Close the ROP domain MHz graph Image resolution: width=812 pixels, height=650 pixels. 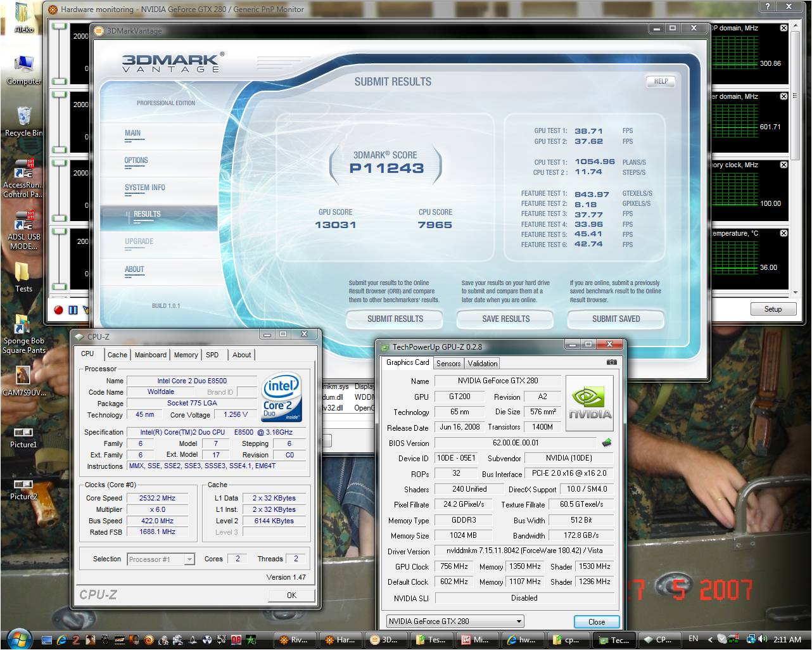[783, 28]
